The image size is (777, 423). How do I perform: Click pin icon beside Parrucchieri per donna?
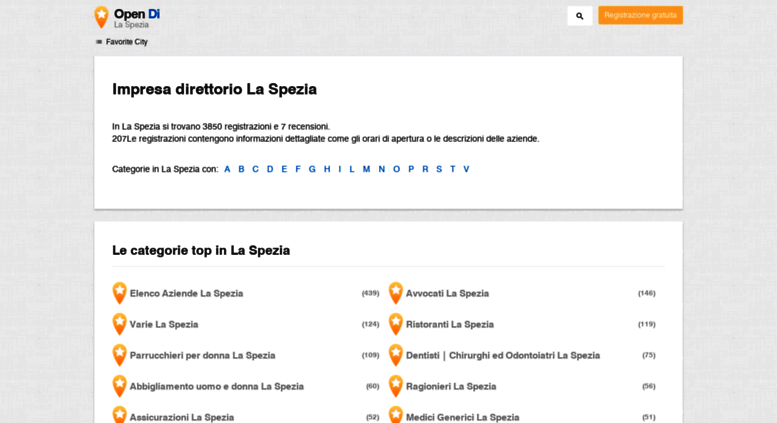(119, 355)
